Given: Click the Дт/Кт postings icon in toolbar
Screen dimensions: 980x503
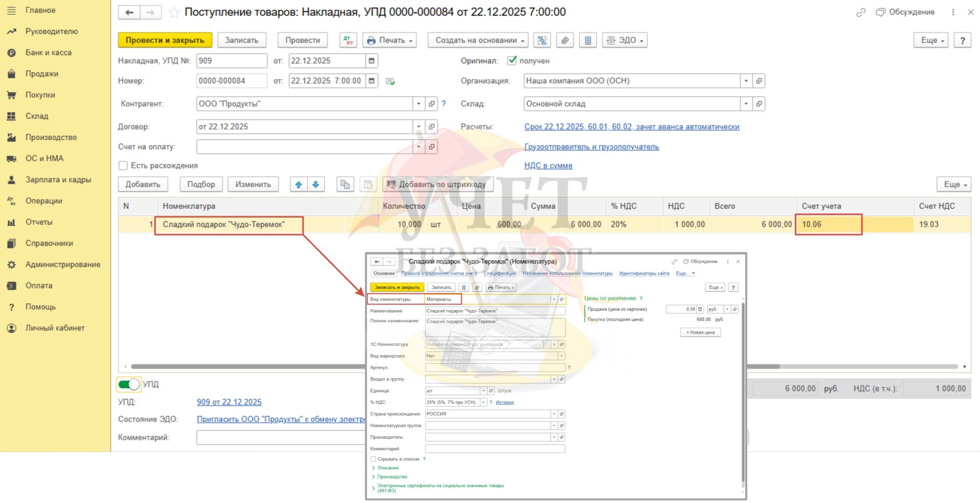Looking at the screenshot, I should (x=348, y=40).
